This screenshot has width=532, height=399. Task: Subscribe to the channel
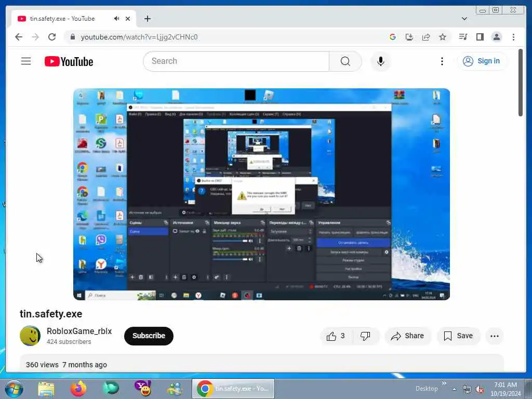click(149, 336)
